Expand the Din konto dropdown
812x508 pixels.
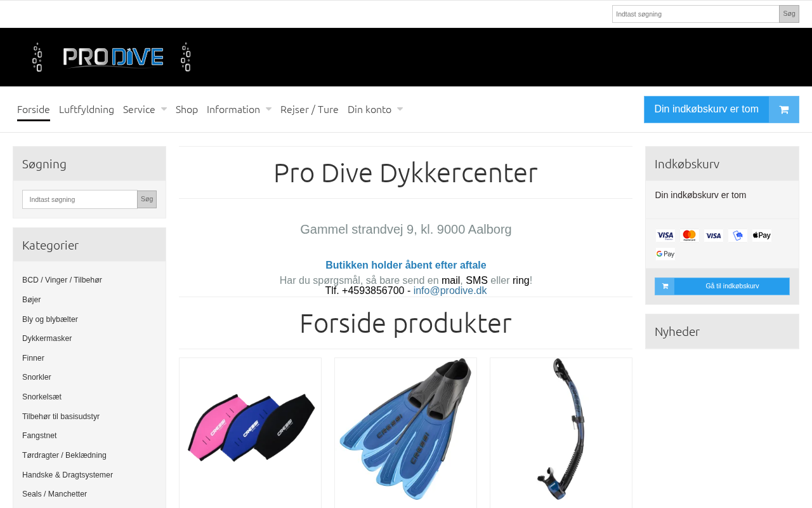(x=375, y=109)
